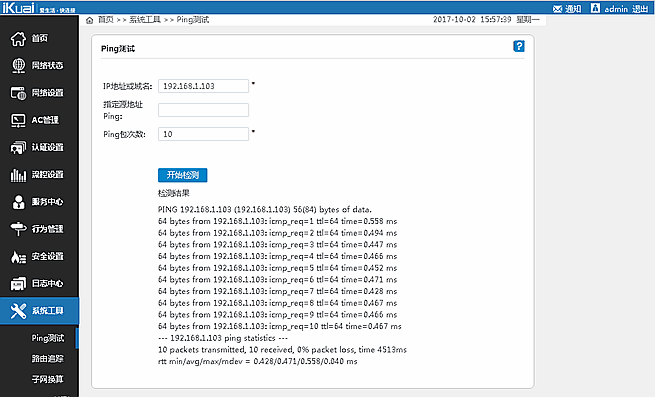The width and height of the screenshot is (656, 398).
Task: Focus the IP地址或域名 input field
Action: tap(203, 86)
